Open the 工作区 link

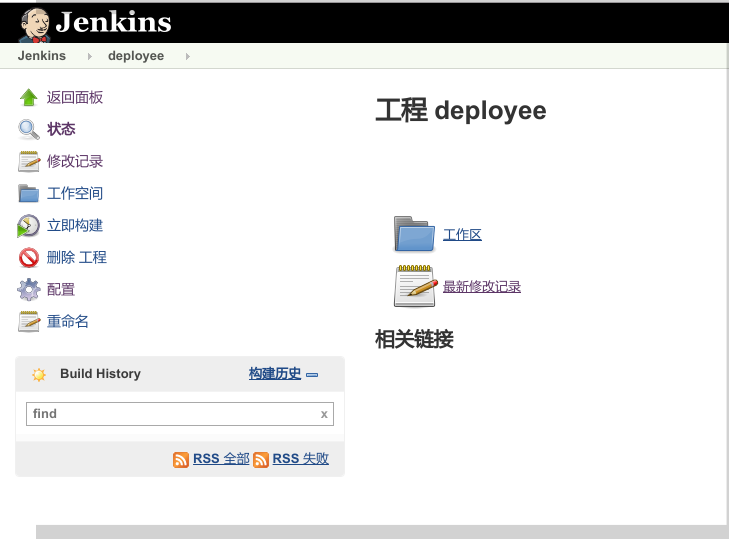(462, 234)
